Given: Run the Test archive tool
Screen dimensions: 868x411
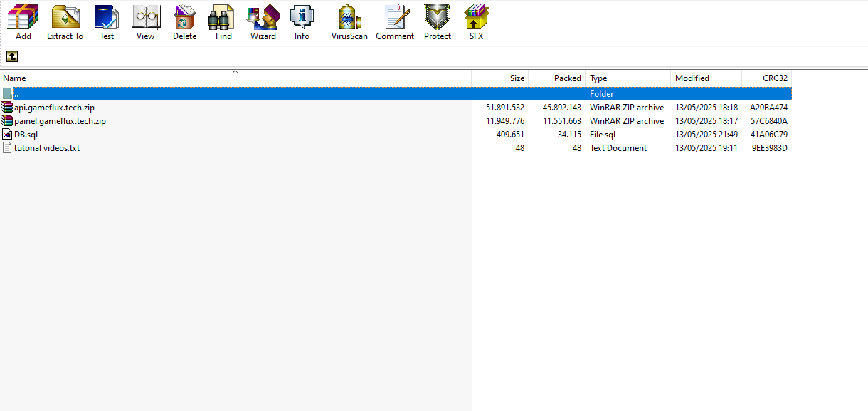Looking at the screenshot, I should pos(107,21).
